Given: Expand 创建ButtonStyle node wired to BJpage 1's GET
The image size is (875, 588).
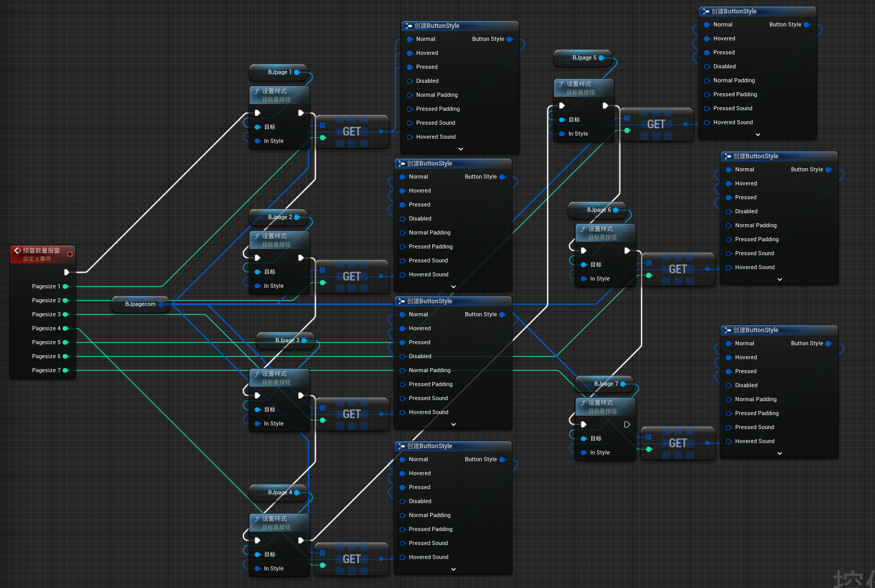Looking at the screenshot, I should [461, 149].
